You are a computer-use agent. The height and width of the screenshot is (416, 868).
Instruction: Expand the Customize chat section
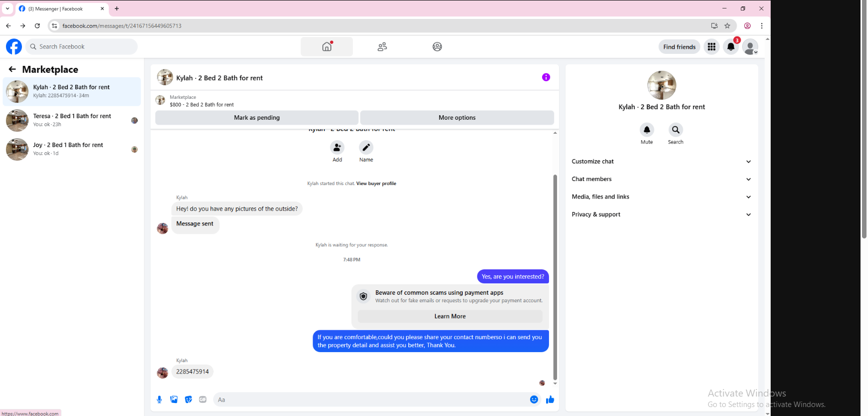tap(661, 162)
